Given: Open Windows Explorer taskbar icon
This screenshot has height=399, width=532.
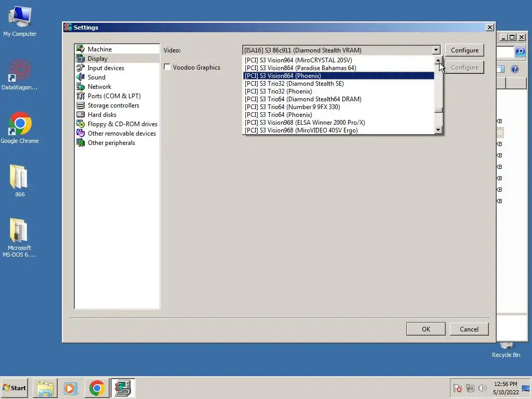Looking at the screenshot, I should (x=45, y=388).
